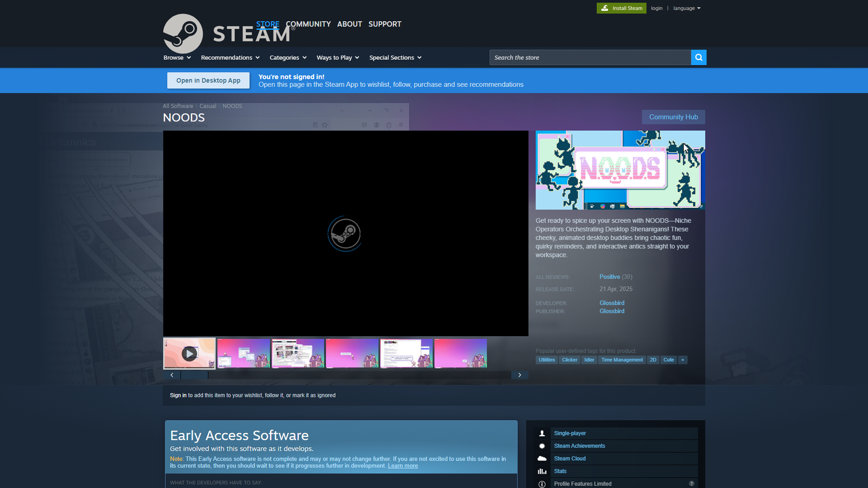Click the left arrow of the screenshot carousel
This screenshot has height=488, width=868.
(x=171, y=375)
